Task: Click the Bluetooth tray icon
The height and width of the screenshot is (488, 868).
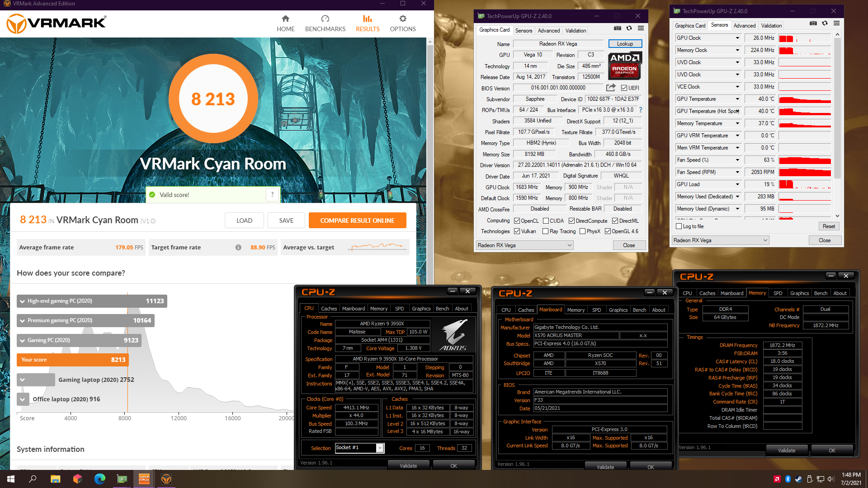Action: coord(788,479)
